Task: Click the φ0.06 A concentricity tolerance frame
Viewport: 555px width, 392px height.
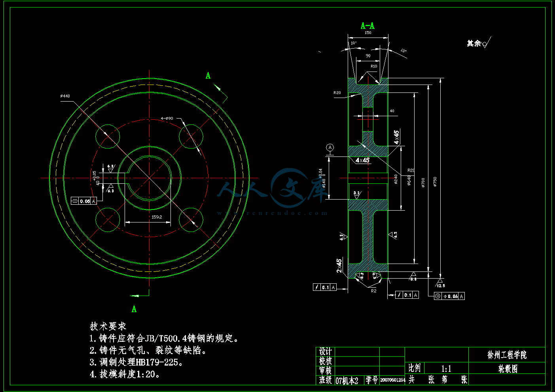Action: [449, 296]
